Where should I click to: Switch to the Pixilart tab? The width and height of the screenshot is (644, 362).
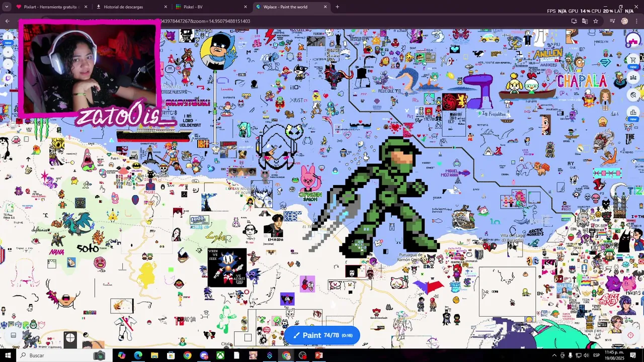click(52, 7)
